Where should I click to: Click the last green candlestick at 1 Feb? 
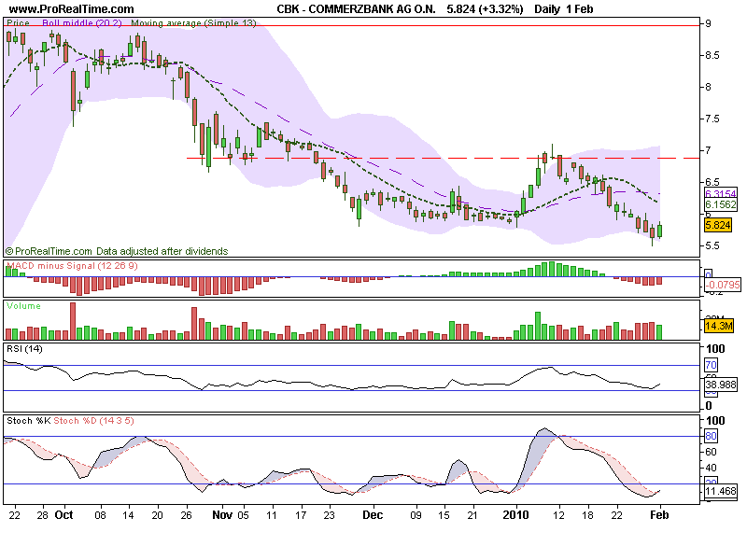(660, 231)
